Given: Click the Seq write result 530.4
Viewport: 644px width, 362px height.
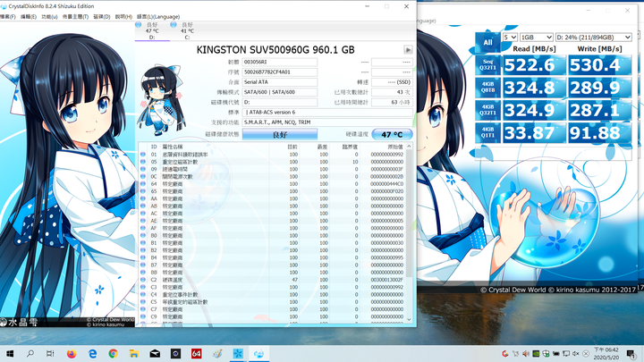Looking at the screenshot, I should pos(599,65).
